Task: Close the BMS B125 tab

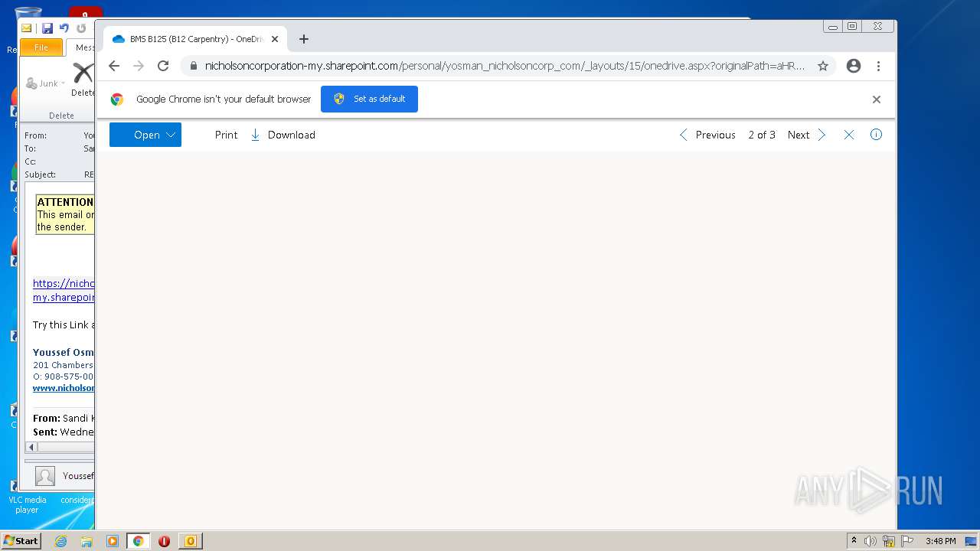Action: tap(275, 39)
